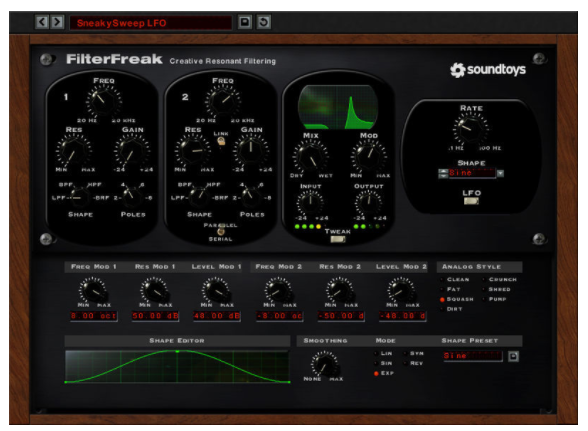Turn filter 2 Poles selector knob
The height and width of the screenshot is (431, 588).
(x=251, y=197)
